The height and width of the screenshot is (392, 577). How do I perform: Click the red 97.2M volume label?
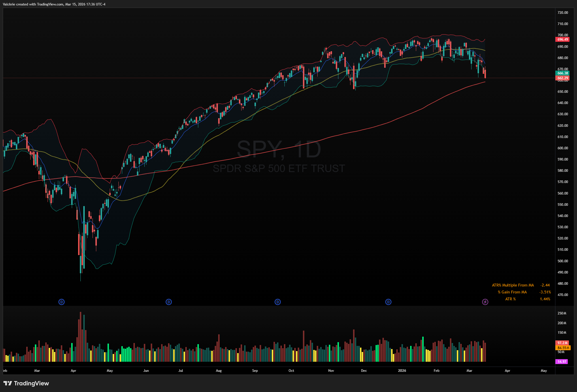pos(562,343)
